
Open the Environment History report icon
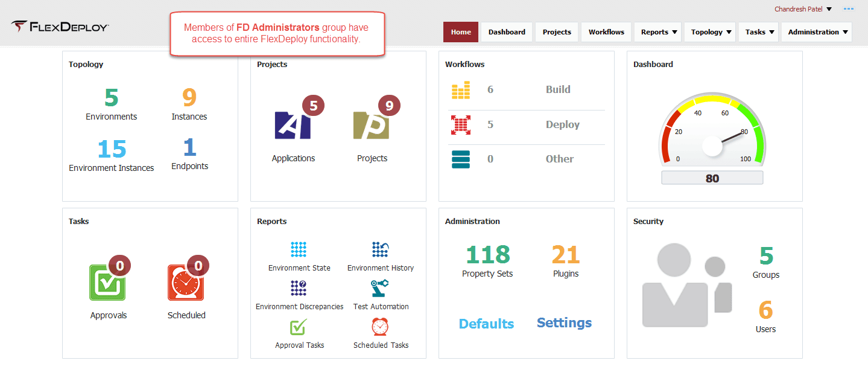[380, 249]
